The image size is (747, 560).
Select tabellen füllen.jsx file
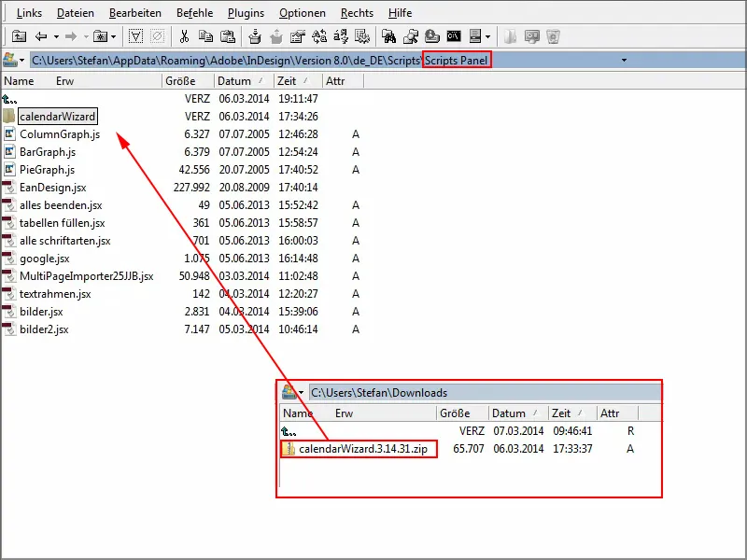click(63, 223)
